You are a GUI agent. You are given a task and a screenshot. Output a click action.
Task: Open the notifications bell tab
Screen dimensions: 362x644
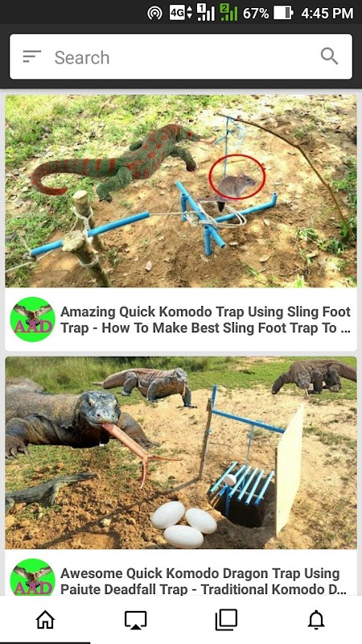(316, 620)
